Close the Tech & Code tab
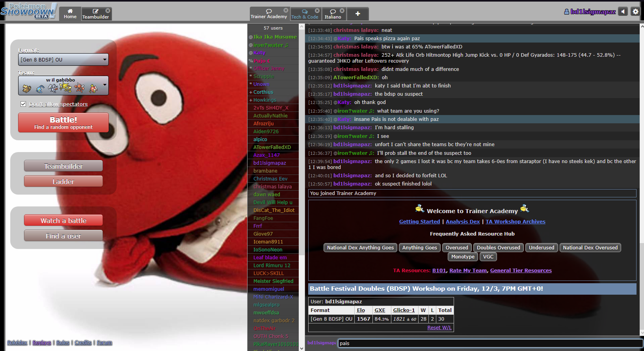Viewport: 644px width, 351px height. point(317,10)
